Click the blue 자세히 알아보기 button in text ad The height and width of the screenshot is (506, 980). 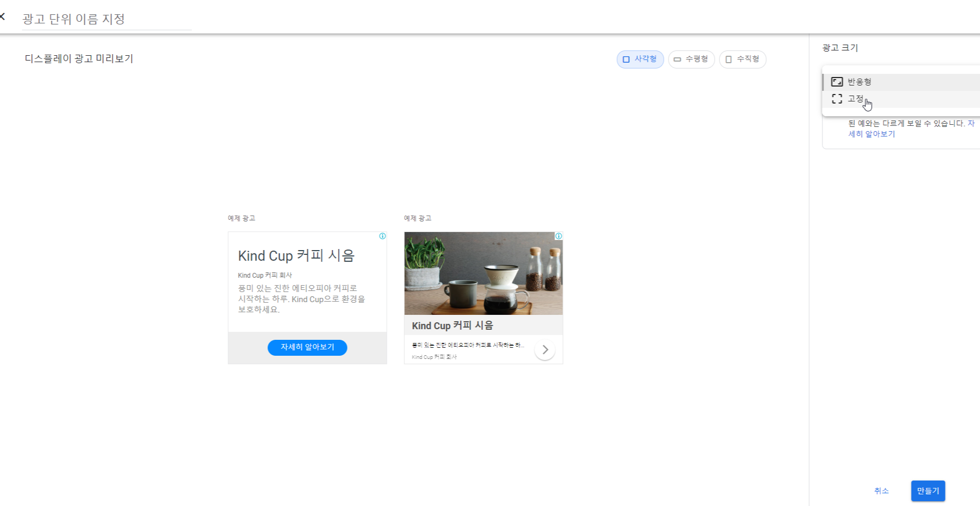pyautogui.click(x=307, y=347)
